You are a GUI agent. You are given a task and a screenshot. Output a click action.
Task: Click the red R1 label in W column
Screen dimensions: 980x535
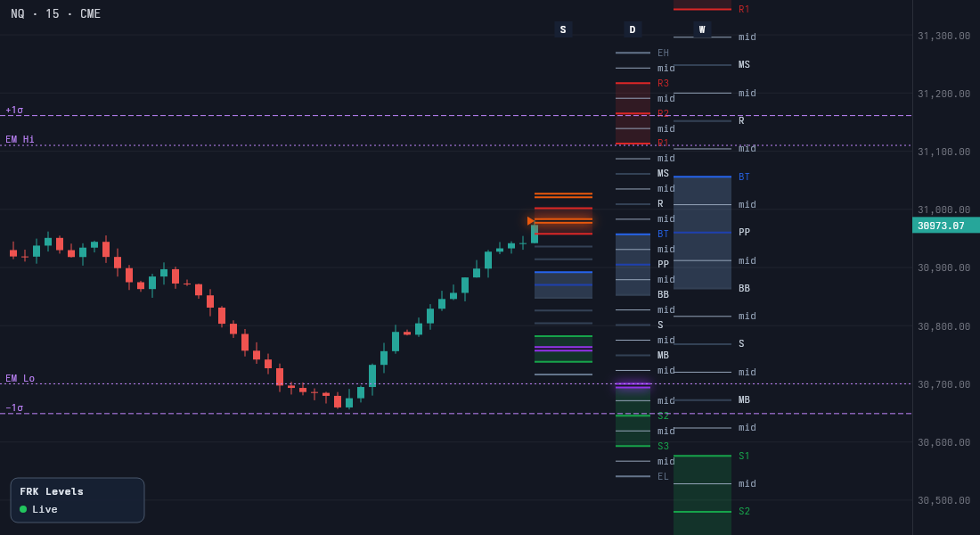[744, 10]
